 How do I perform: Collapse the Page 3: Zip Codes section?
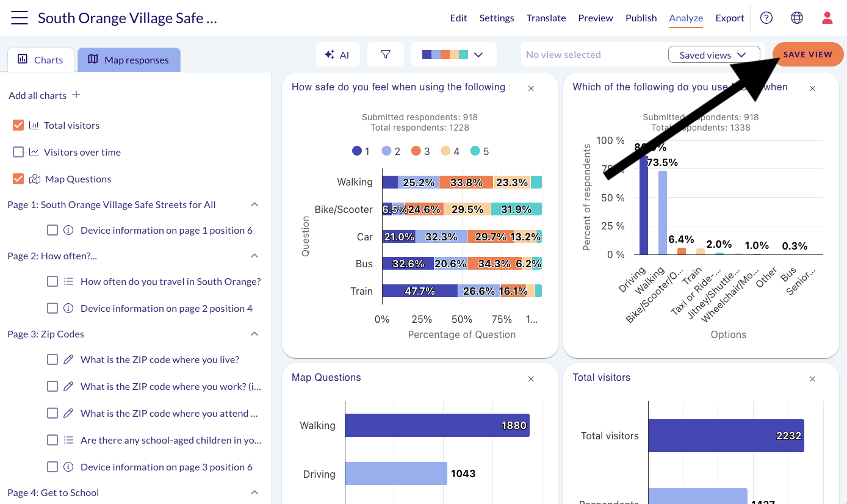click(x=254, y=334)
